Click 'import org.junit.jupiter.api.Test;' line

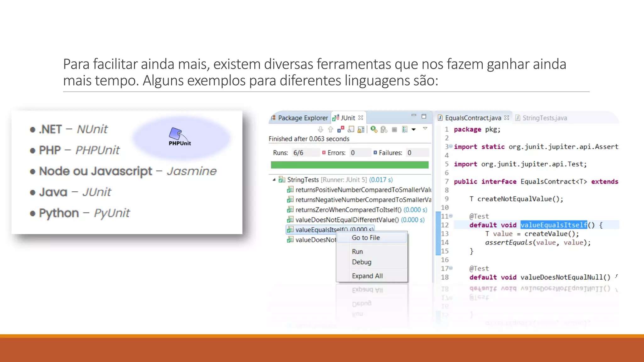click(x=520, y=164)
